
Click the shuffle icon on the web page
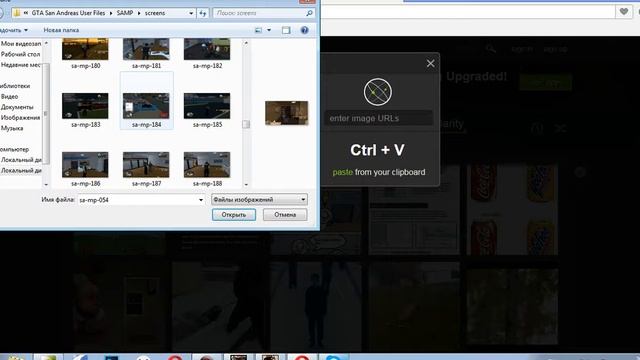(x=561, y=129)
